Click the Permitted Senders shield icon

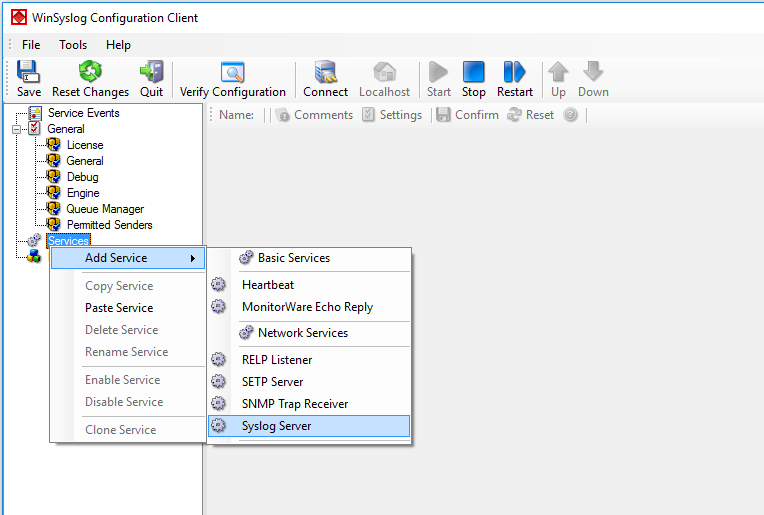[x=53, y=224]
